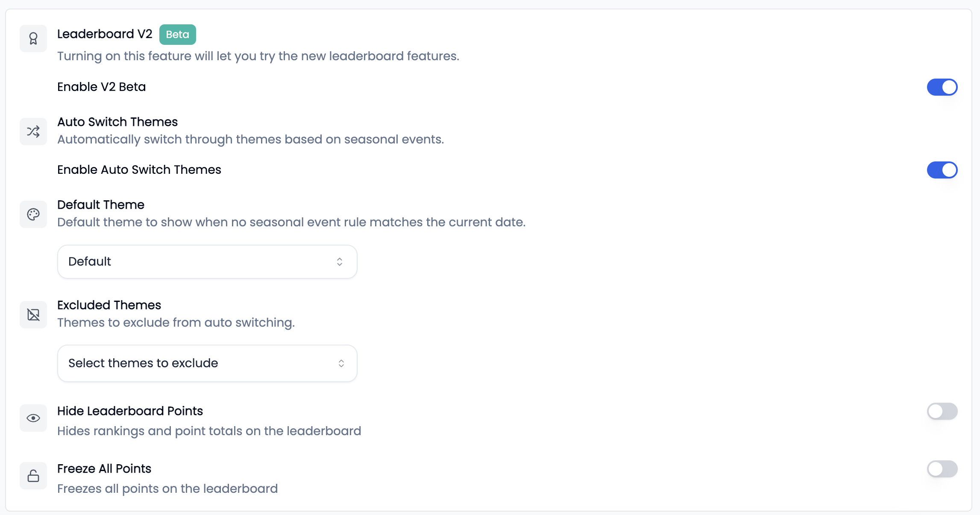Viewport: 980px width, 515px height.
Task: Click the Hide Leaderboard Points heading
Action: [x=130, y=411]
